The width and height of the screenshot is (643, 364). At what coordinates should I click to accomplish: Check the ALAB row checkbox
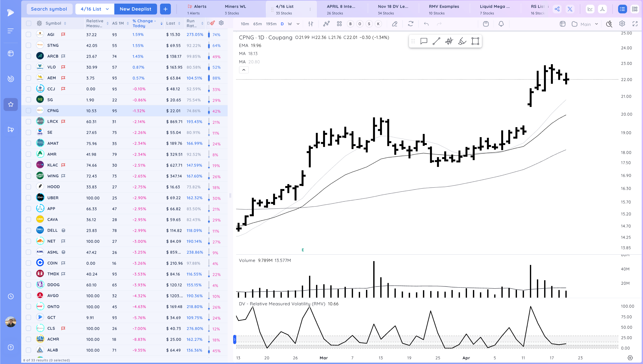click(x=28, y=350)
